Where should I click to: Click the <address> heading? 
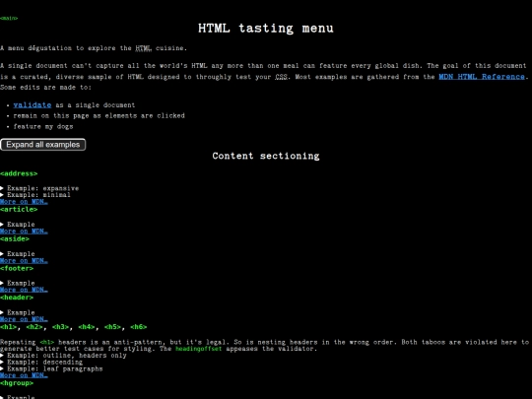(19, 173)
